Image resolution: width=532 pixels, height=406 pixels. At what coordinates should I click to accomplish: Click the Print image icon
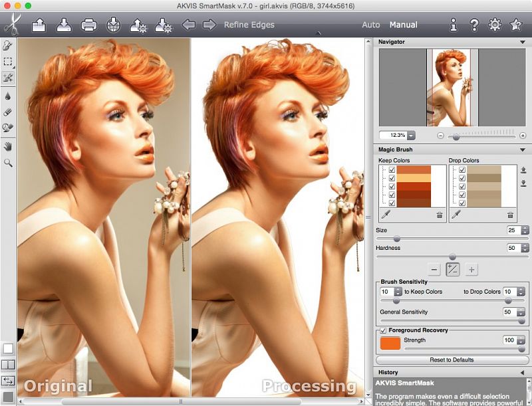[x=88, y=25]
